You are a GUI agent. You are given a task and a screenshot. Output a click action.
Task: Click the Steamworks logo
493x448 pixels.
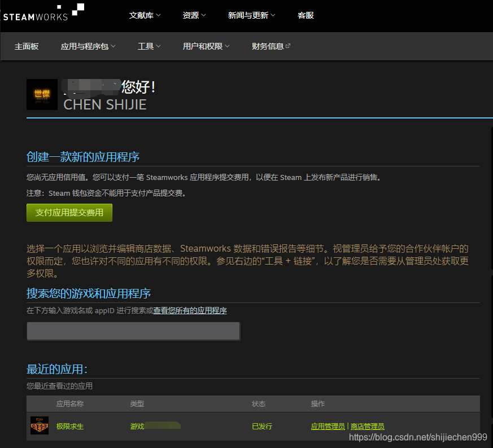43,12
